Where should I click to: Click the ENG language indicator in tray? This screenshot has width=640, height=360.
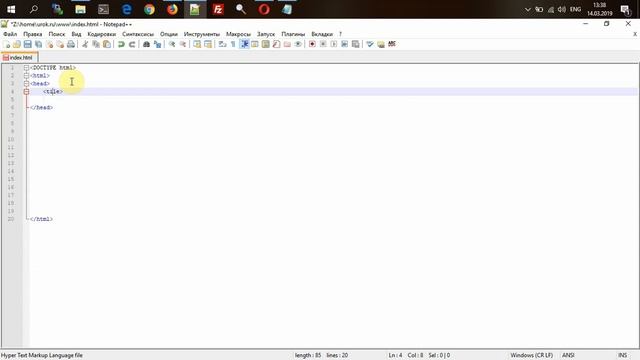point(576,9)
